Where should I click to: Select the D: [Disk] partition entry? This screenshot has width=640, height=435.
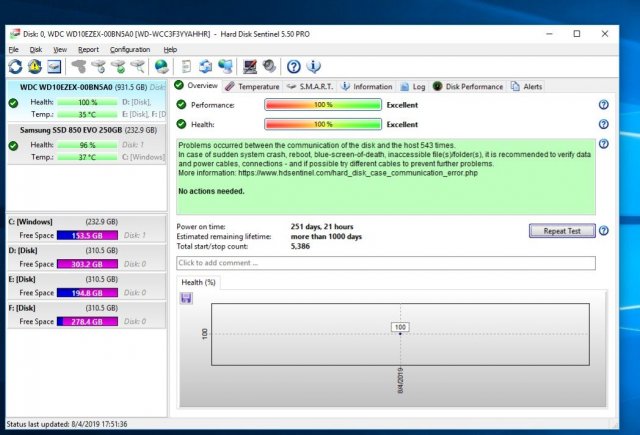tap(87, 257)
